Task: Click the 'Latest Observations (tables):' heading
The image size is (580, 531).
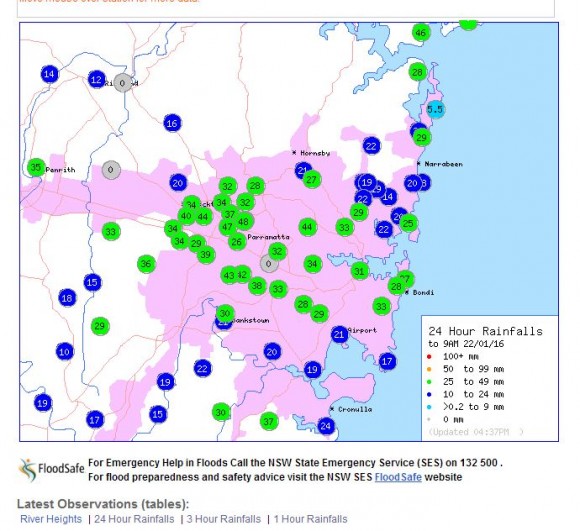Action: [103, 504]
